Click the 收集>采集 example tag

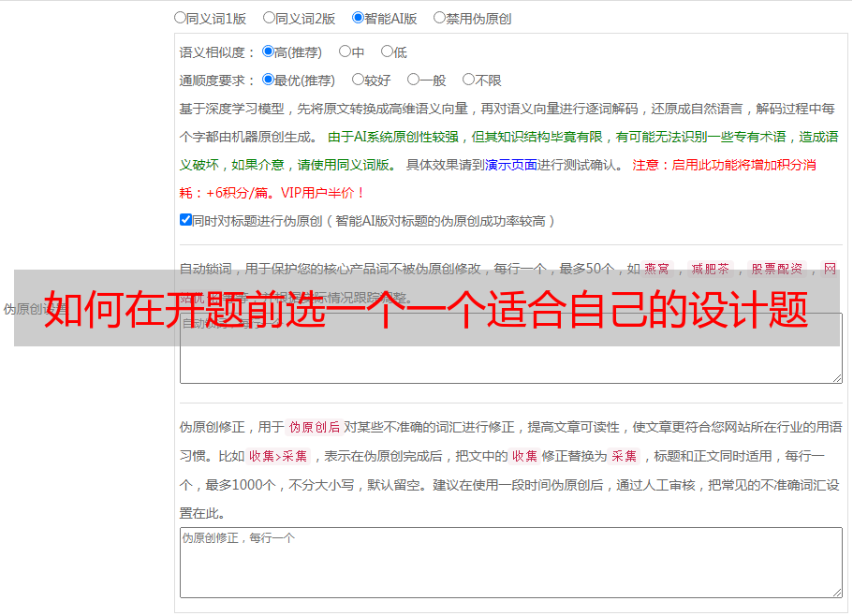(278, 456)
